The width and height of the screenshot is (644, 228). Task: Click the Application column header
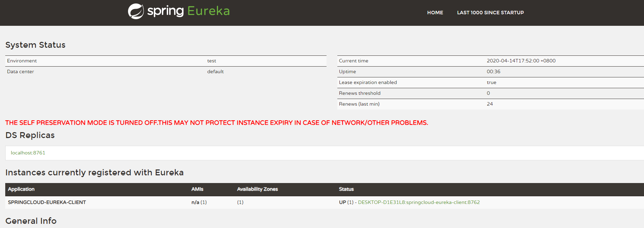pos(21,189)
